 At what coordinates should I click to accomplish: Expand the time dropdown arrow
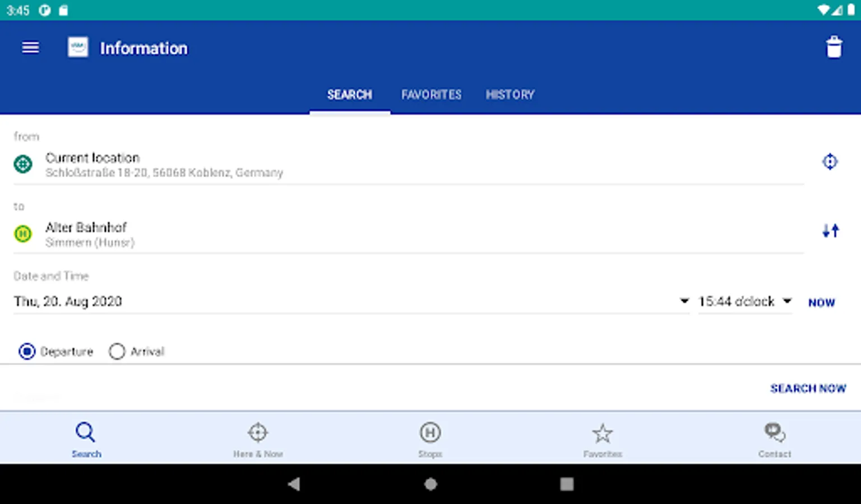787,301
